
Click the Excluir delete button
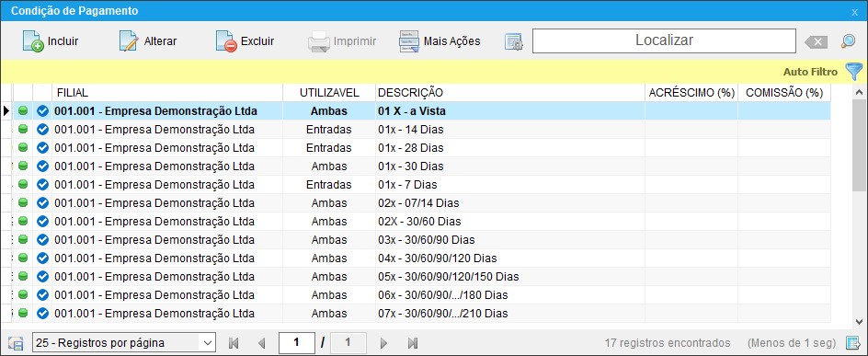pyautogui.click(x=245, y=41)
